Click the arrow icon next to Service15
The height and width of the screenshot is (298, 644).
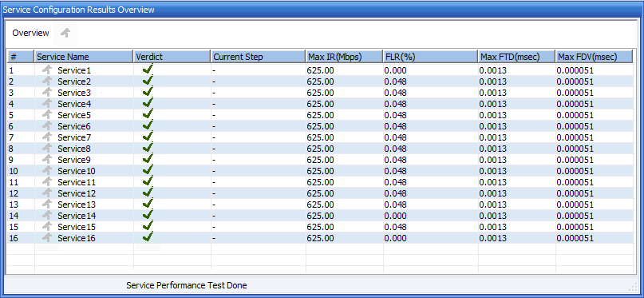(48, 225)
